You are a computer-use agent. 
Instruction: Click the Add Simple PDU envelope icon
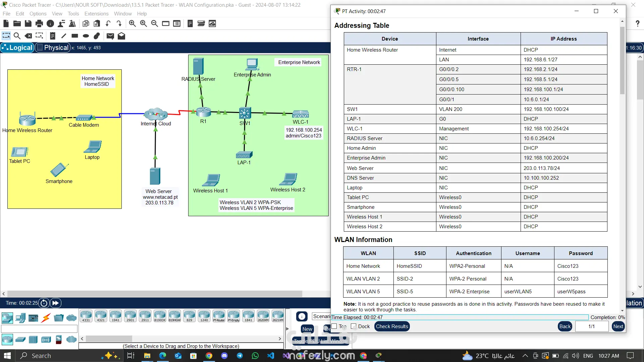pos(110,36)
